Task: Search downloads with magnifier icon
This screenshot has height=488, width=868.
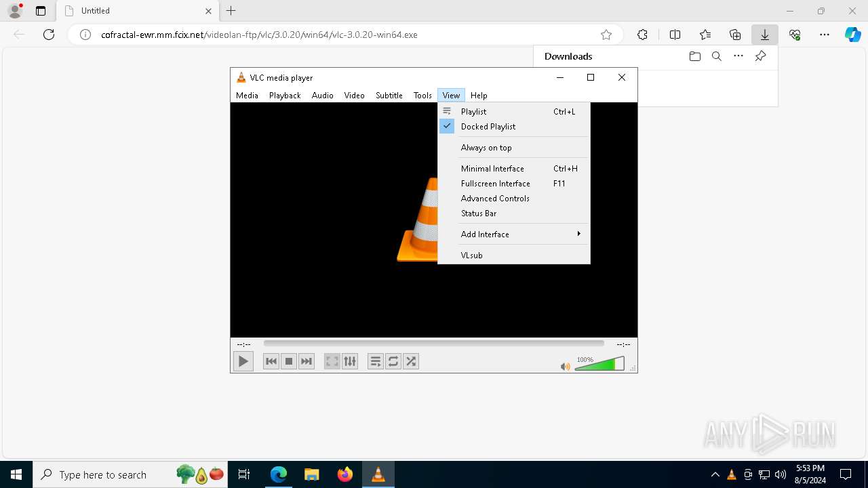Action: (716, 56)
